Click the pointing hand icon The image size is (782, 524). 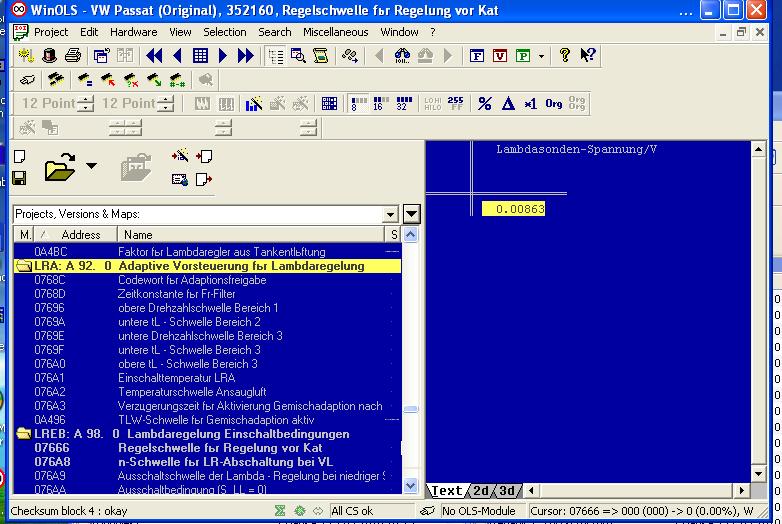click(27, 80)
